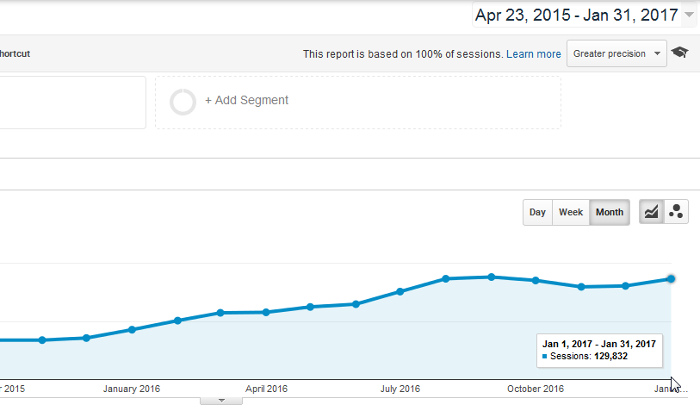Select the July 2016 data point on chart
Screen dimensions: 700x411
(400, 291)
